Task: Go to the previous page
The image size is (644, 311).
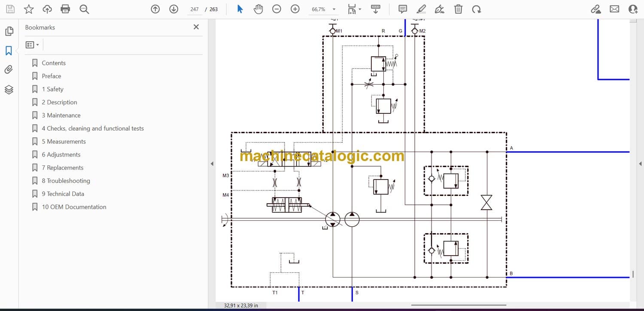Action: click(155, 9)
